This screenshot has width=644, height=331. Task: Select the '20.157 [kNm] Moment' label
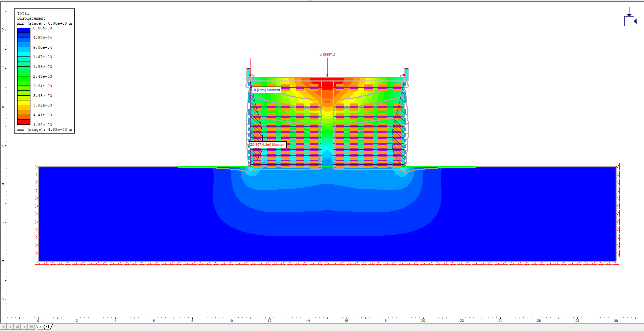(268, 145)
